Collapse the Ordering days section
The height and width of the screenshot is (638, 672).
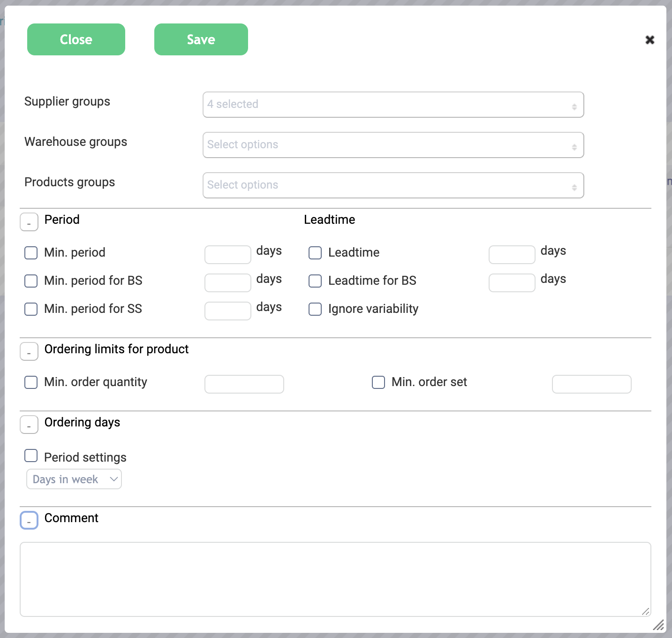[x=29, y=425]
